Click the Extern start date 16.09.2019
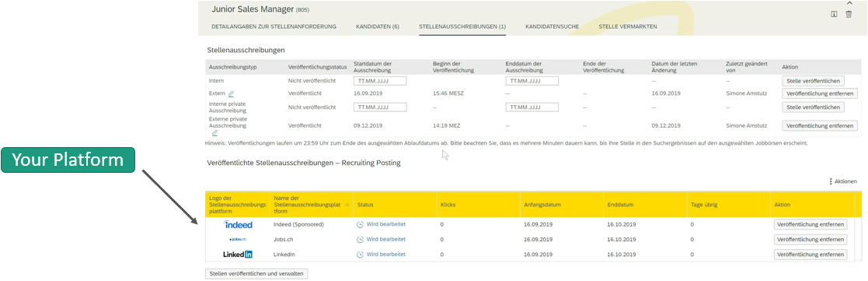The width and height of the screenshot is (868, 281). tap(368, 93)
